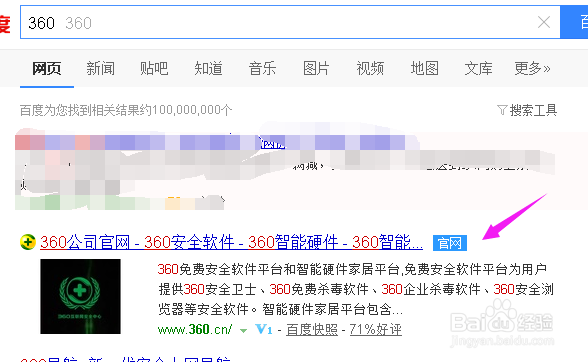This screenshot has width=588, height=362.
Task: Click the result count text 100,000,000个
Action: point(192,110)
